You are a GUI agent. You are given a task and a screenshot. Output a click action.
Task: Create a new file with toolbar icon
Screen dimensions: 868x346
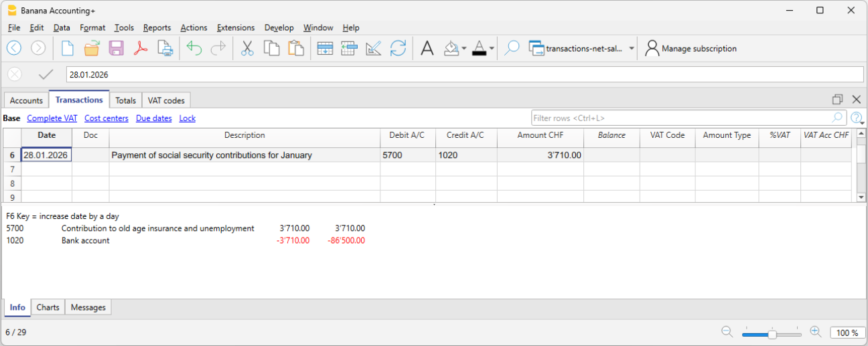click(67, 48)
